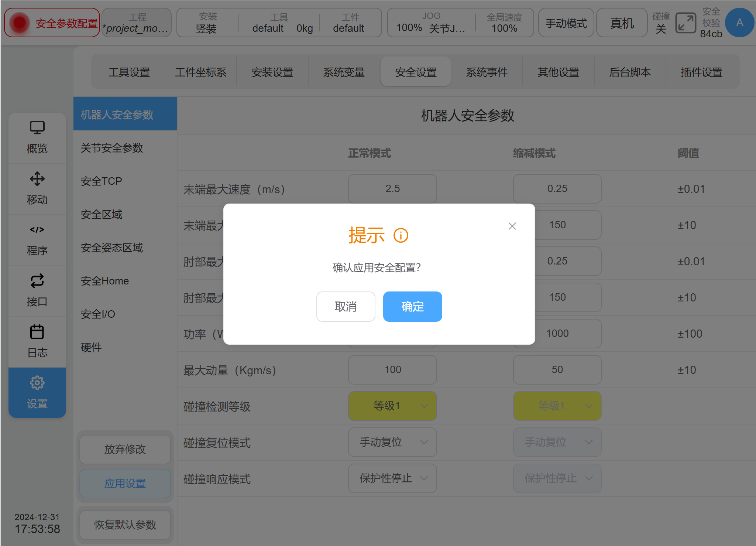This screenshot has width=756, height=546.
Task: Open the Interface loop icon
Action: click(x=37, y=281)
